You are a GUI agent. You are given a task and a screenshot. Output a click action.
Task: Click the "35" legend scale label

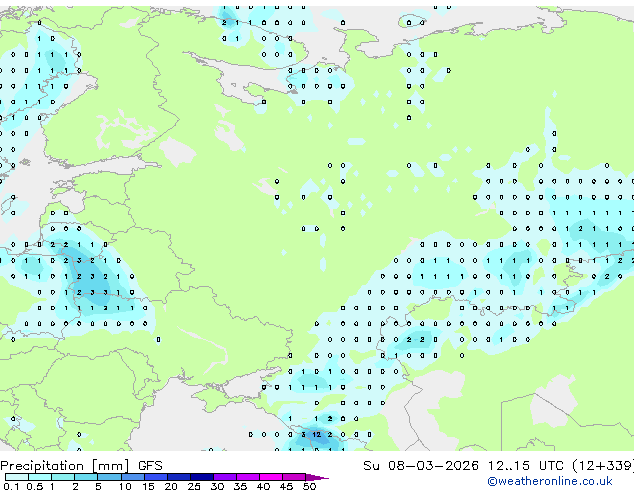click(x=240, y=486)
